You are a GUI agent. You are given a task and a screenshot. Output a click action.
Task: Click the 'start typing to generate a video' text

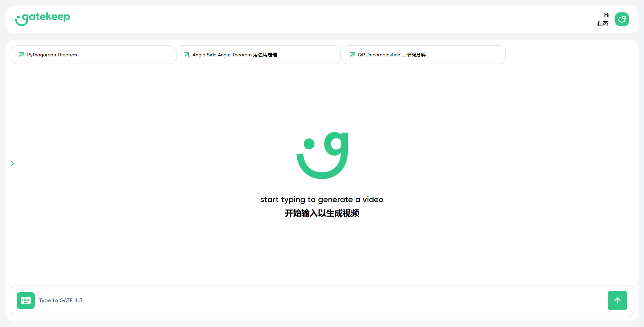coord(322,199)
